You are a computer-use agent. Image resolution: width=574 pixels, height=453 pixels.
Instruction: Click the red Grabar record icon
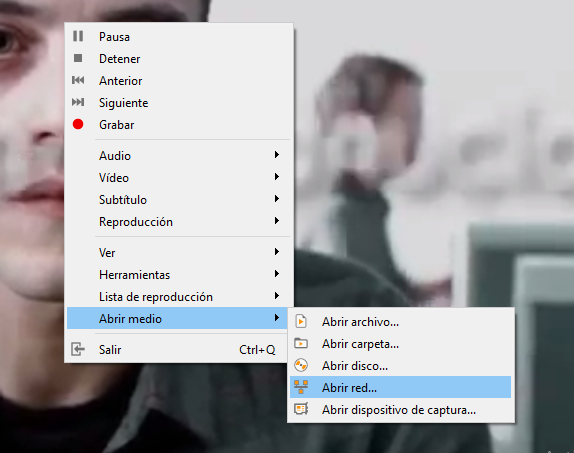pyautogui.click(x=78, y=124)
